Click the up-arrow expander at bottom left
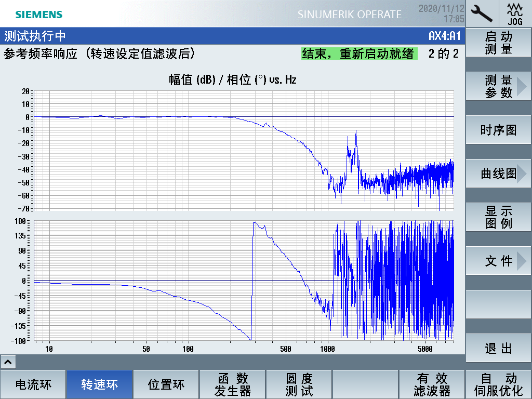The height and width of the screenshot is (399, 532). (x=9, y=362)
